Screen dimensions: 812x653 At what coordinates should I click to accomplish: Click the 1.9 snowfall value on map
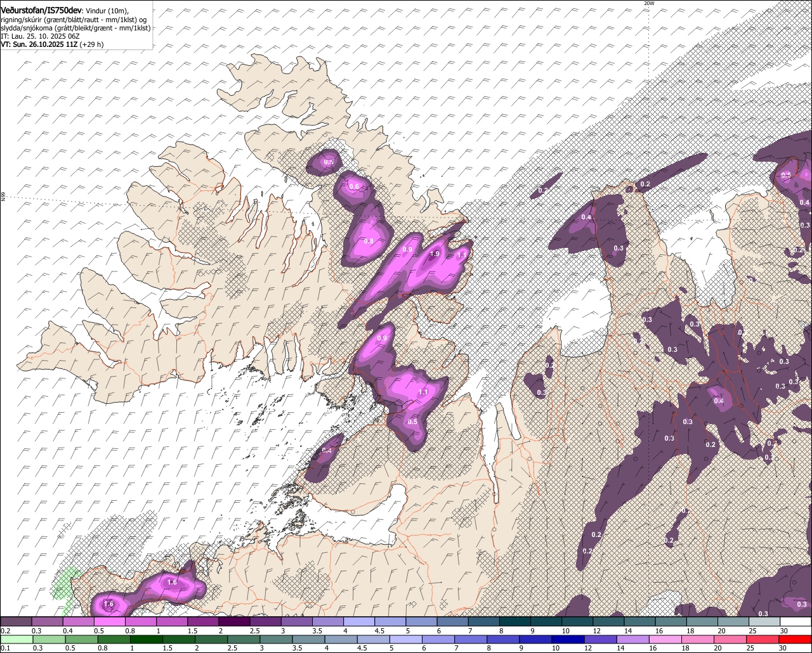[435, 254]
